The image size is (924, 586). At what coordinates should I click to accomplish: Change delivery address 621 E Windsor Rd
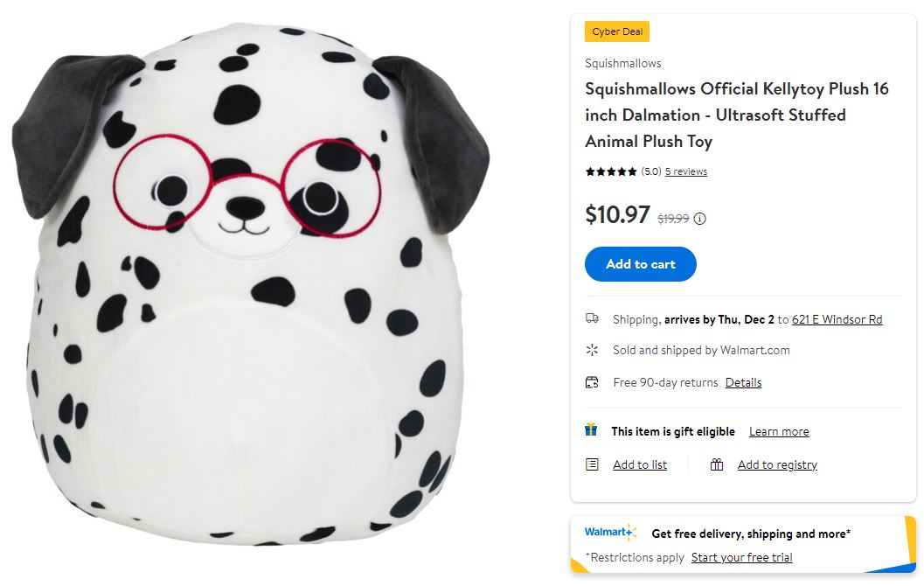point(837,319)
